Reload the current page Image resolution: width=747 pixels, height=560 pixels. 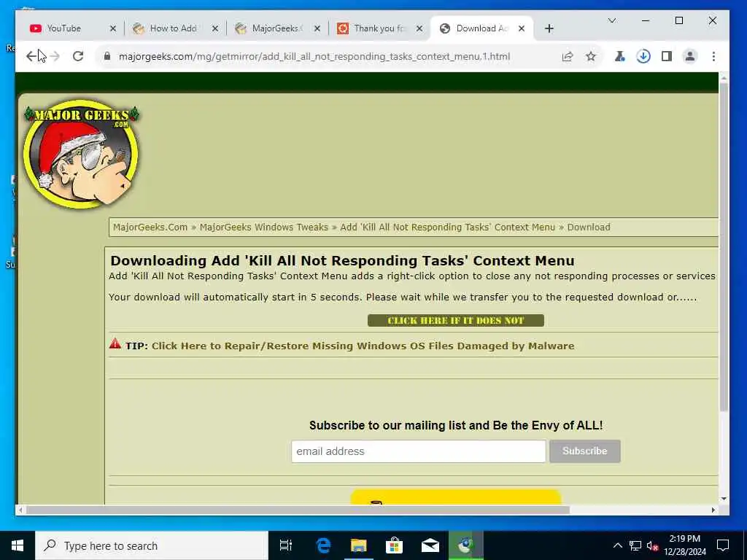[78, 56]
